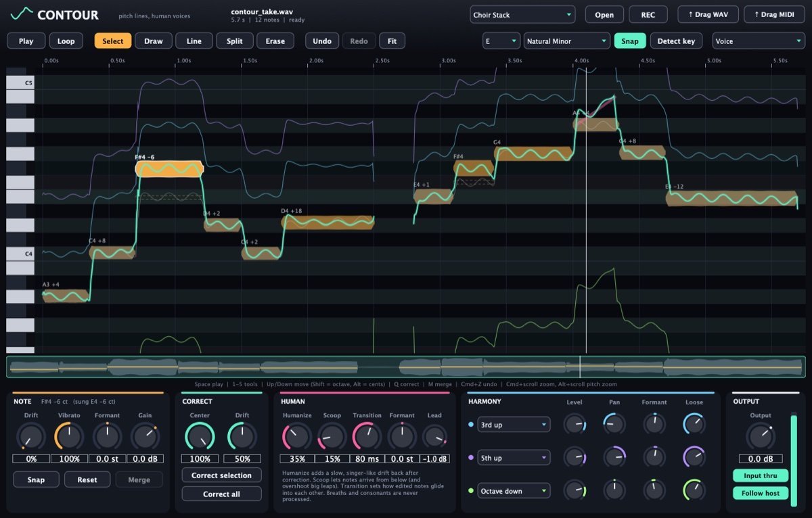Click the Gain knob
812x518 pixels.
[145, 437]
